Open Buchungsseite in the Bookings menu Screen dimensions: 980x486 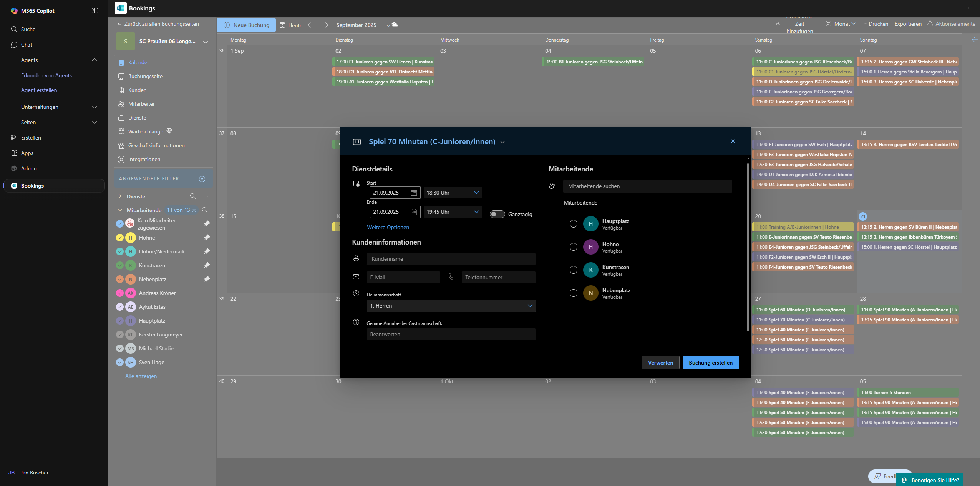[145, 76]
